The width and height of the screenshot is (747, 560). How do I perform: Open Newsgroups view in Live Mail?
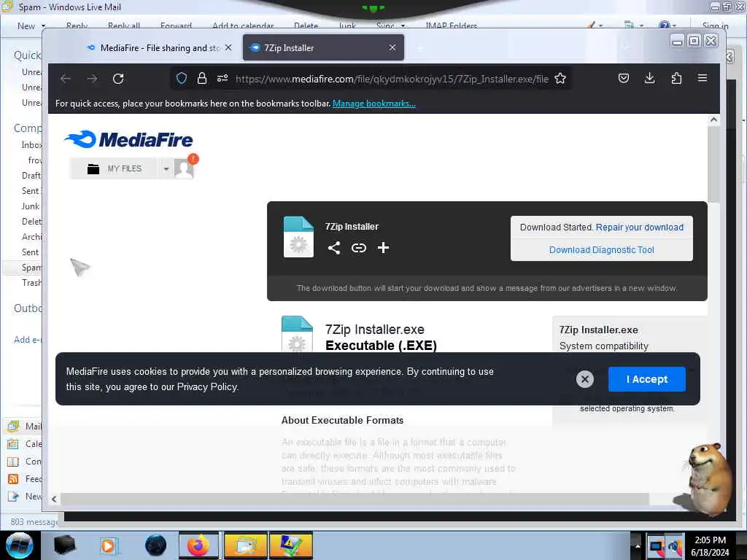[25, 497]
